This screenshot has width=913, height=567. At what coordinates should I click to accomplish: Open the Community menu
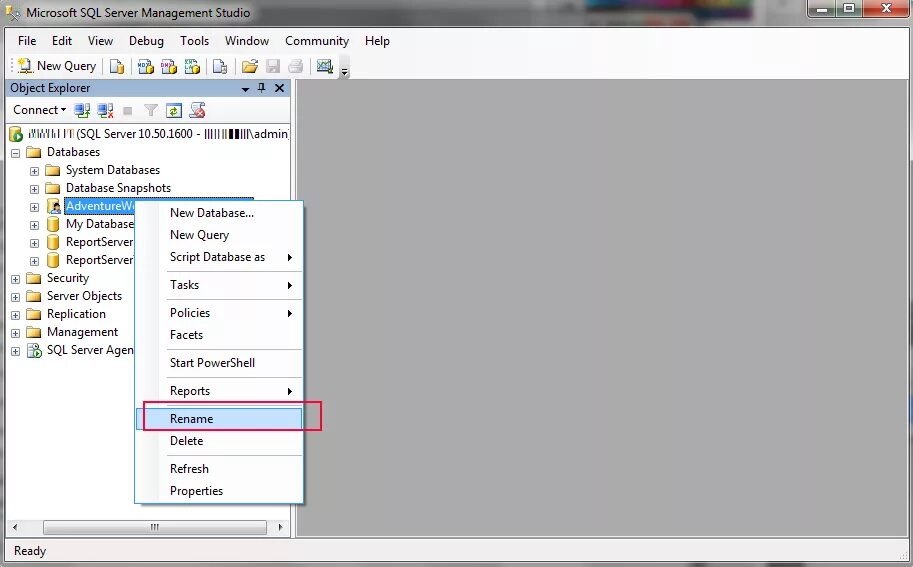[317, 41]
